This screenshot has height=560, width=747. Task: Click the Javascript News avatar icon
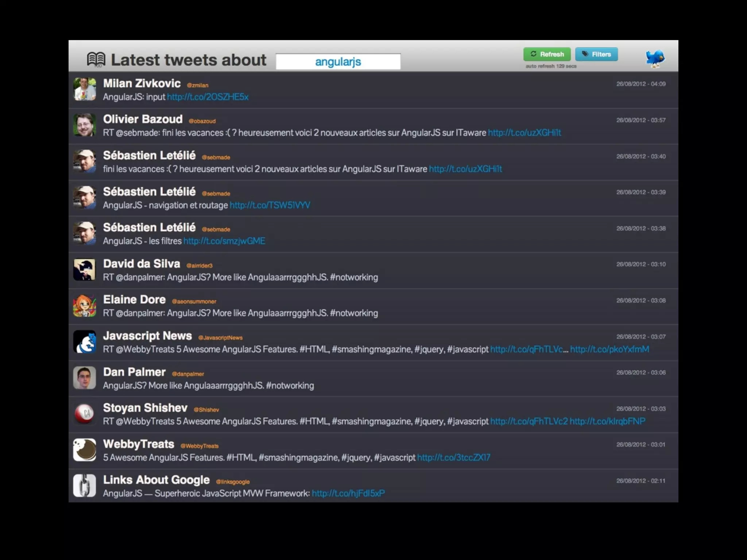(85, 342)
